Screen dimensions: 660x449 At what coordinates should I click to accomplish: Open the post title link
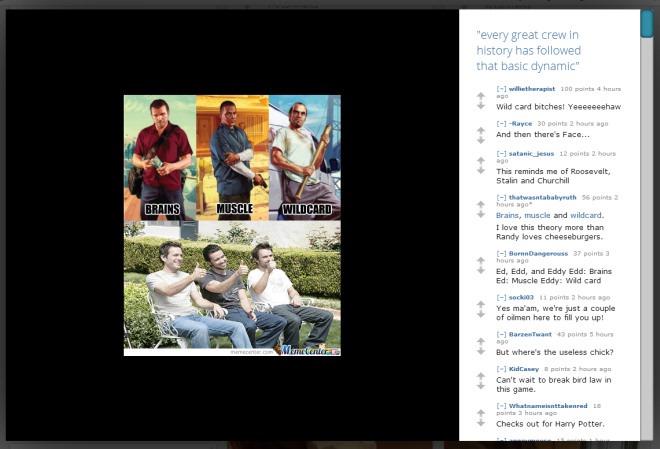pos(528,50)
